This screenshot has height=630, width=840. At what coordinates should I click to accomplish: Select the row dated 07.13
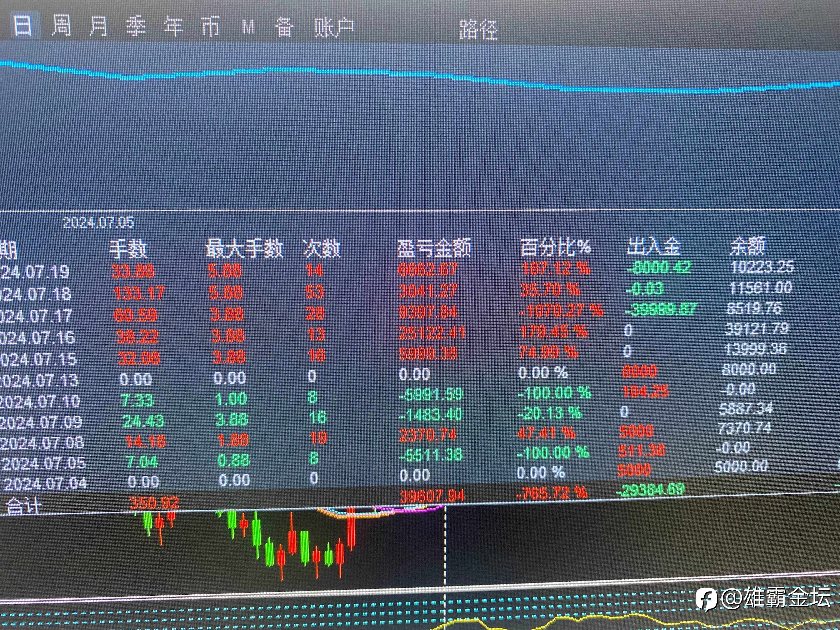[x=388, y=375]
